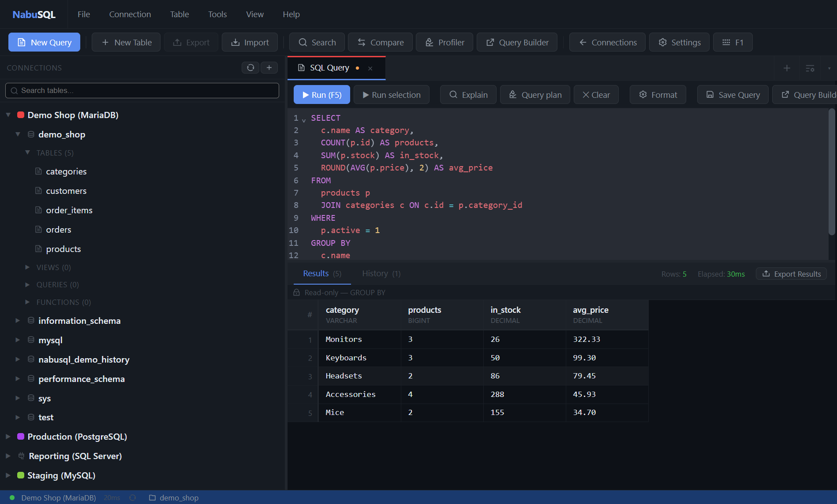
Task: Collapse the demo_shop database node
Action: click(x=18, y=134)
